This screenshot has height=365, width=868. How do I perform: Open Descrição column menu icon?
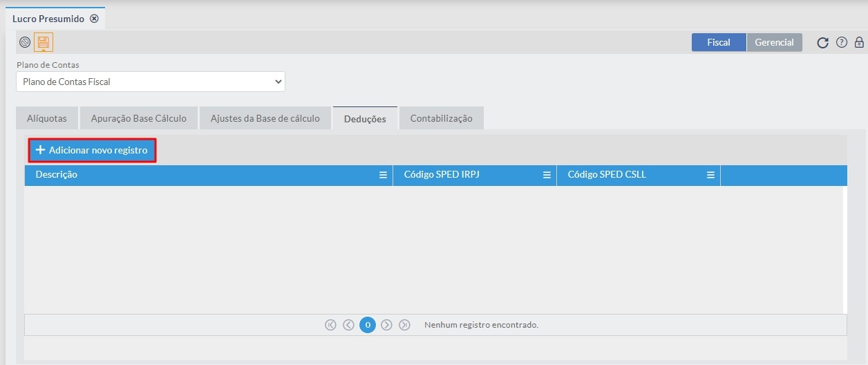(x=383, y=175)
